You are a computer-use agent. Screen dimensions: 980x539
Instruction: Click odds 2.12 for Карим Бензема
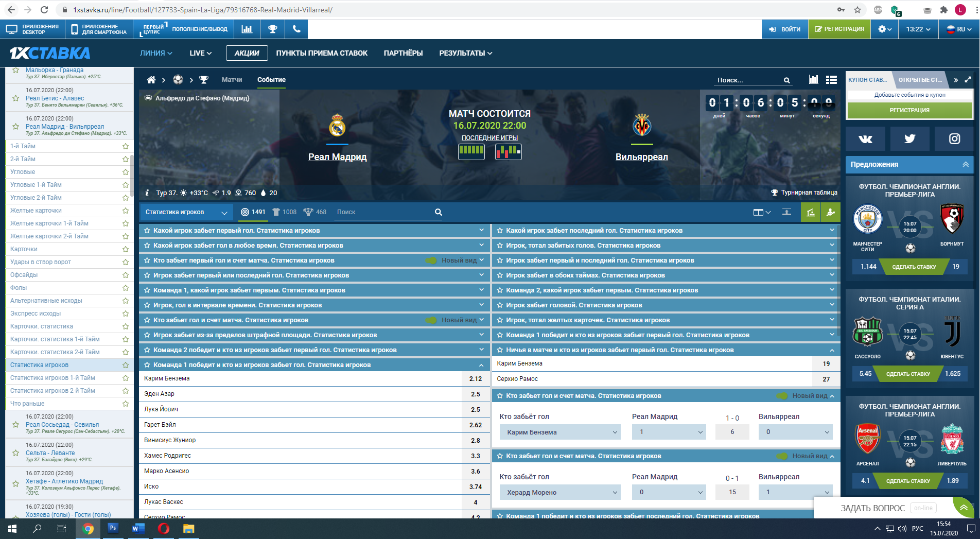(475, 379)
